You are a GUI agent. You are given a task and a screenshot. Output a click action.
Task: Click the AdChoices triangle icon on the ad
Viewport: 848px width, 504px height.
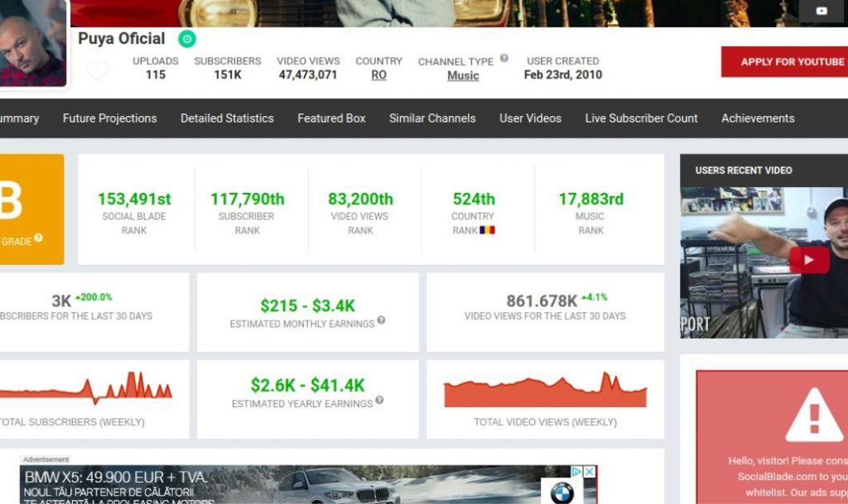tap(577, 472)
